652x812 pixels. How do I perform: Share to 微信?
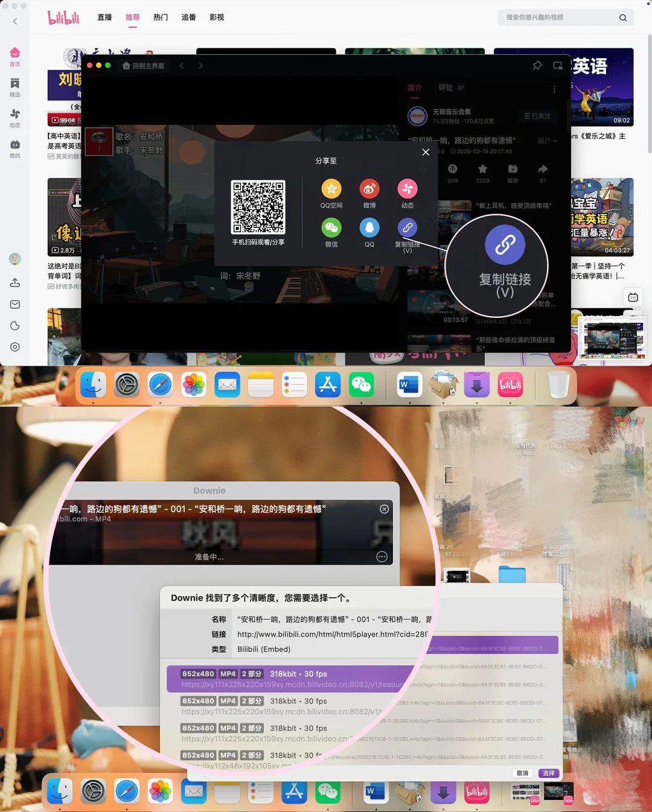[331, 227]
